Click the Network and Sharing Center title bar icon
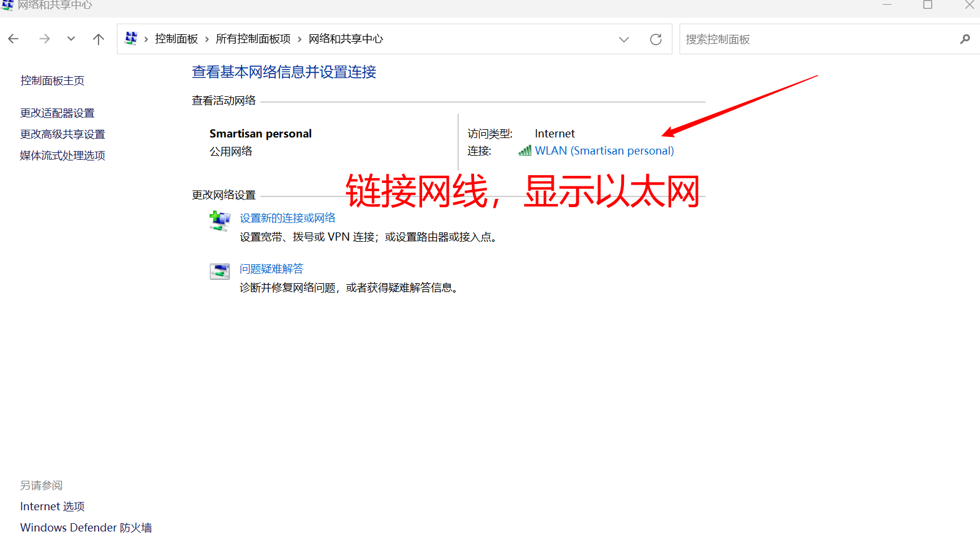This screenshot has width=980, height=548. tap(7, 6)
